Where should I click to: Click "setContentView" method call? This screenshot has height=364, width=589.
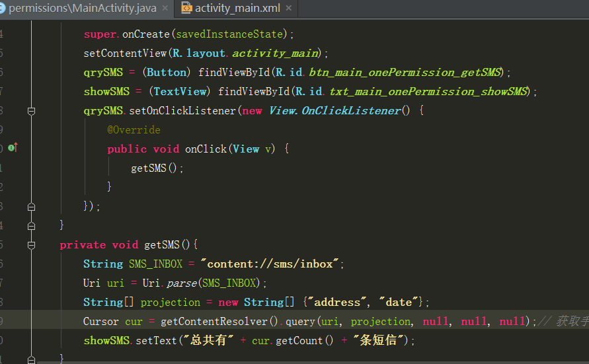point(125,54)
